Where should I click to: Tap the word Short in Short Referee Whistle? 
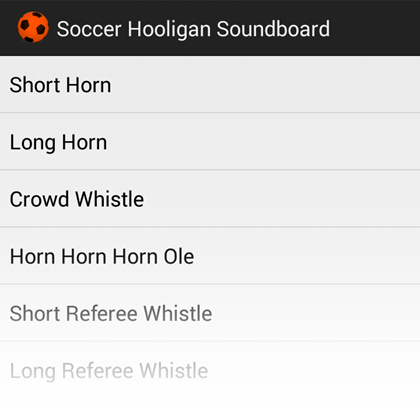[35, 314]
